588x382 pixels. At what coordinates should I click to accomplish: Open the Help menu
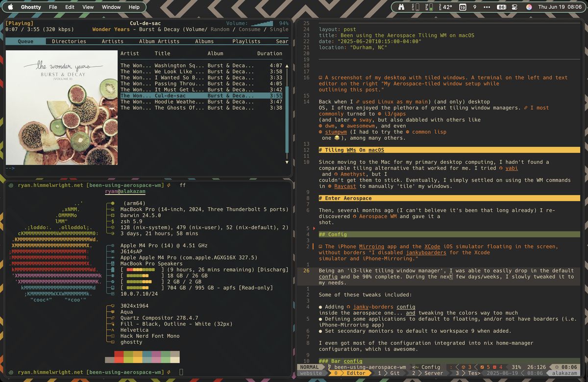(x=134, y=7)
